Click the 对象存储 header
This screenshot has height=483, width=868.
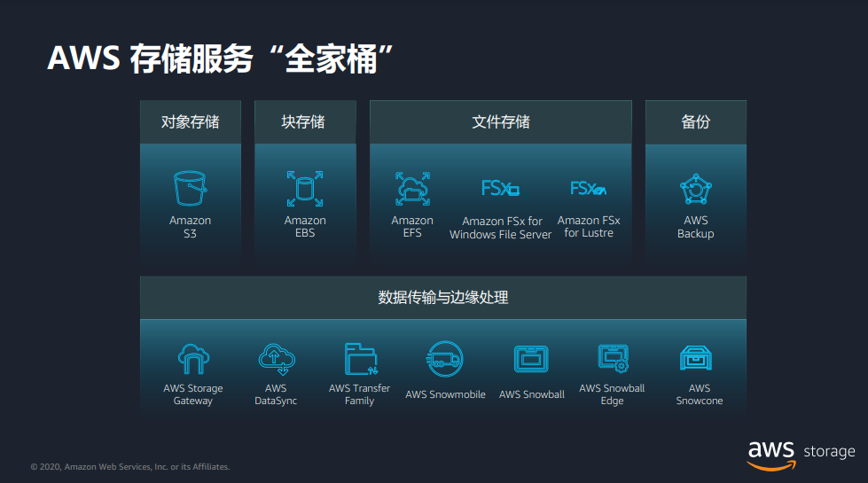[191, 121]
